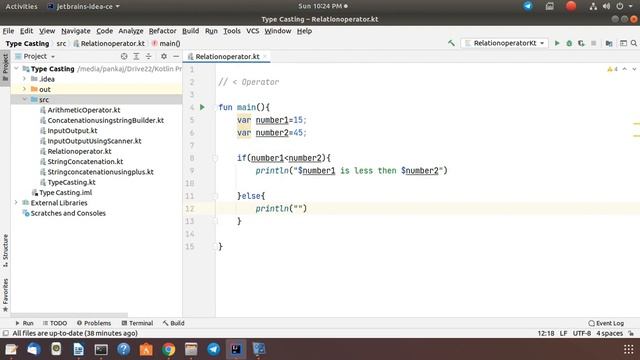Expand External Libraries node
This screenshot has width=640, height=360.
pos(17,202)
